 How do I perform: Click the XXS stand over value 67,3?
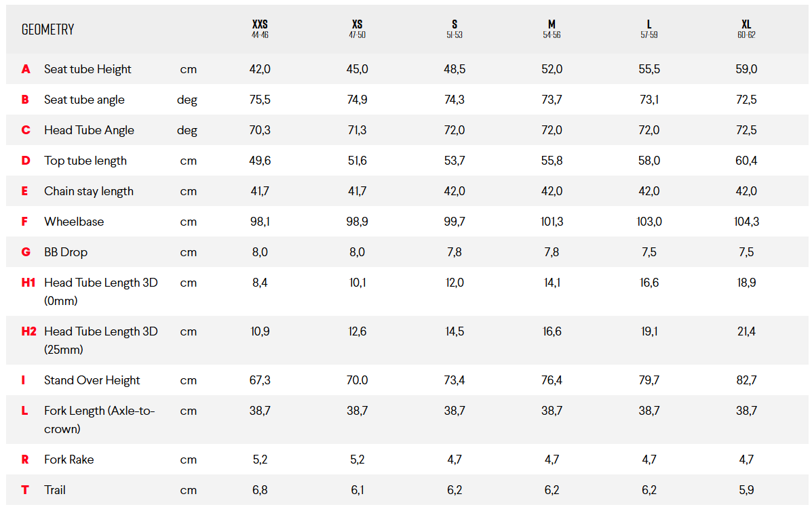(x=260, y=380)
